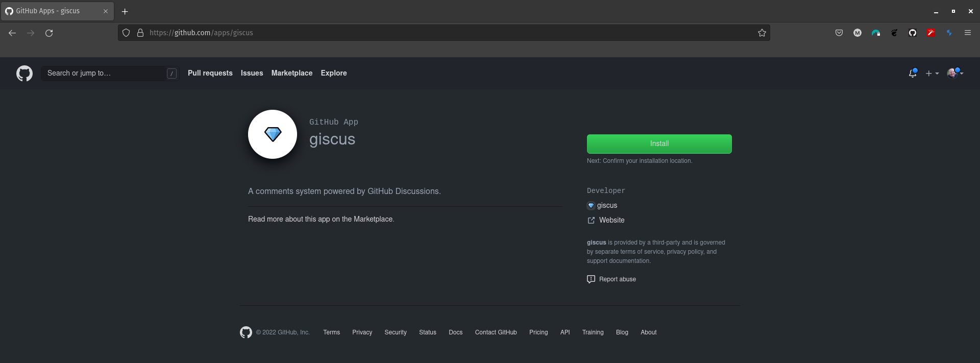Open the API footer link
This screenshot has width=980, height=363.
pyautogui.click(x=565, y=332)
